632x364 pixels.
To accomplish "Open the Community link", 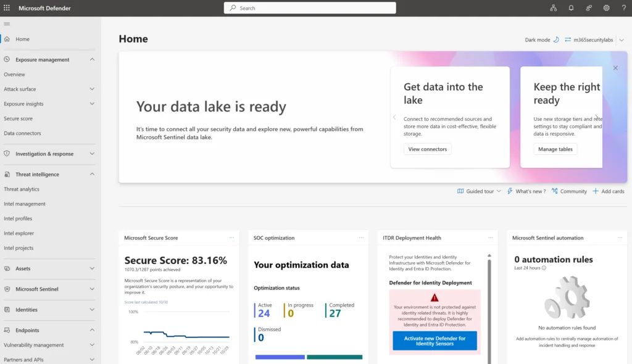I will tap(569, 191).
